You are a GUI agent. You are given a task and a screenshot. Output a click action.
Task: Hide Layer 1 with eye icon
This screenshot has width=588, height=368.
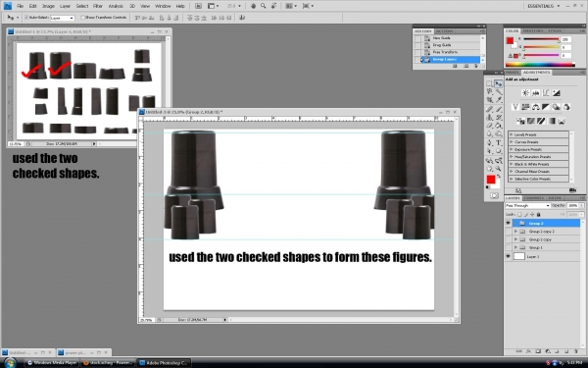(508, 256)
